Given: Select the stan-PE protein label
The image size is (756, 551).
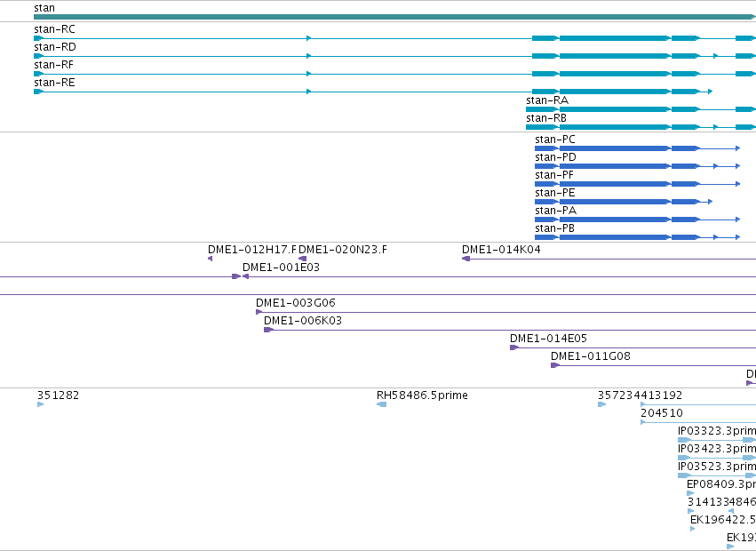Looking at the screenshot, I should click(x=555, y=193).
